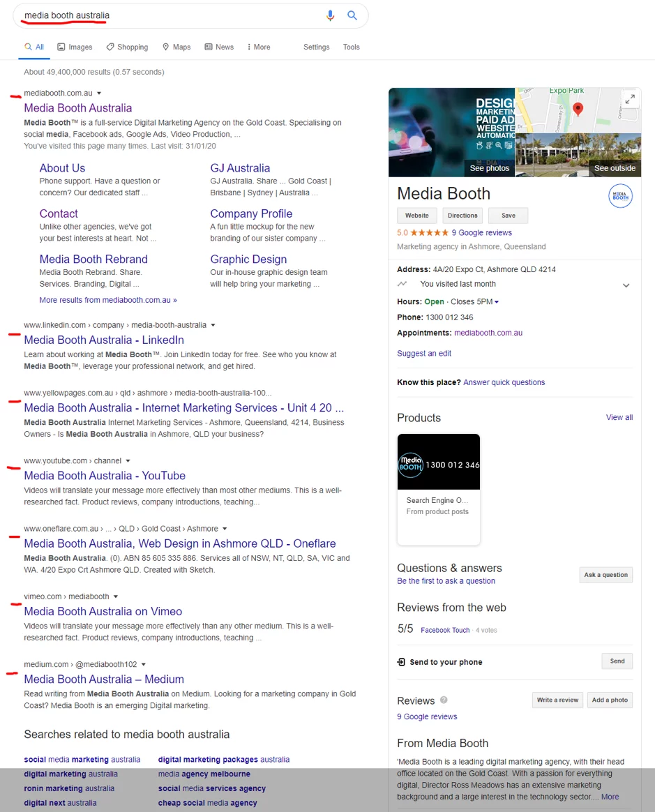Click the blue search magnifier icon
655x812 pixels.
coord(352,15)
